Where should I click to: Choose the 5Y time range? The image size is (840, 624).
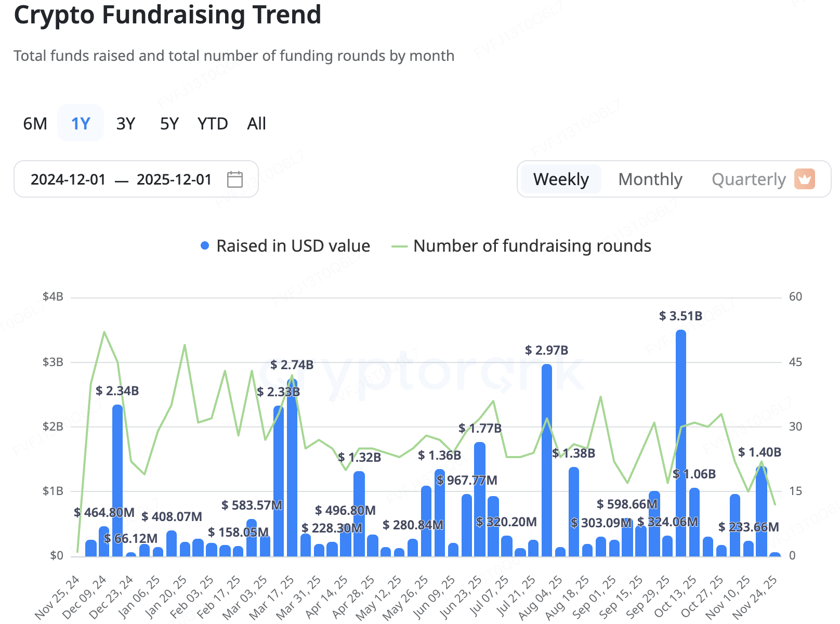(169, 124)
